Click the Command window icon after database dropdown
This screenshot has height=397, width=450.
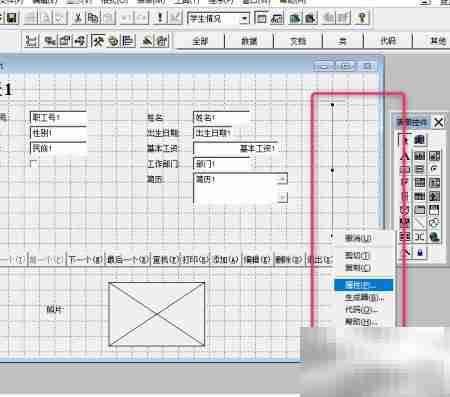(x=262, y=18)
